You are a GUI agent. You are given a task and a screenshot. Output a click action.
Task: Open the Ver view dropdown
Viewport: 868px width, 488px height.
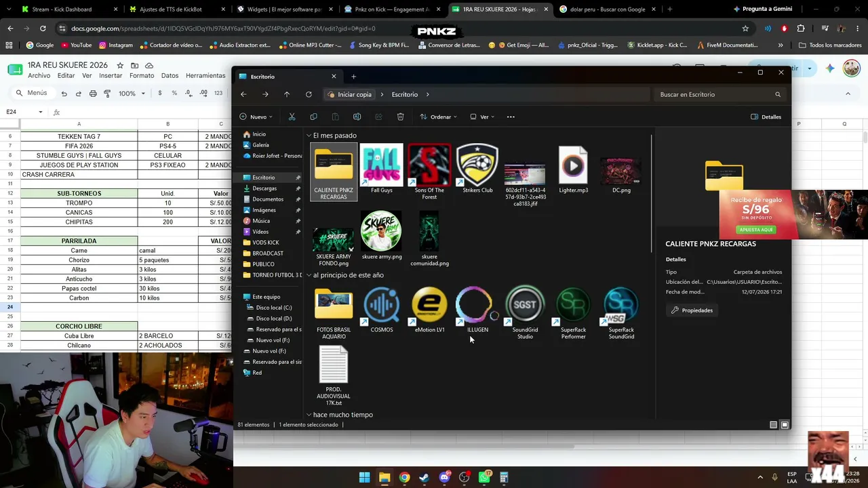tap(482, 117)
